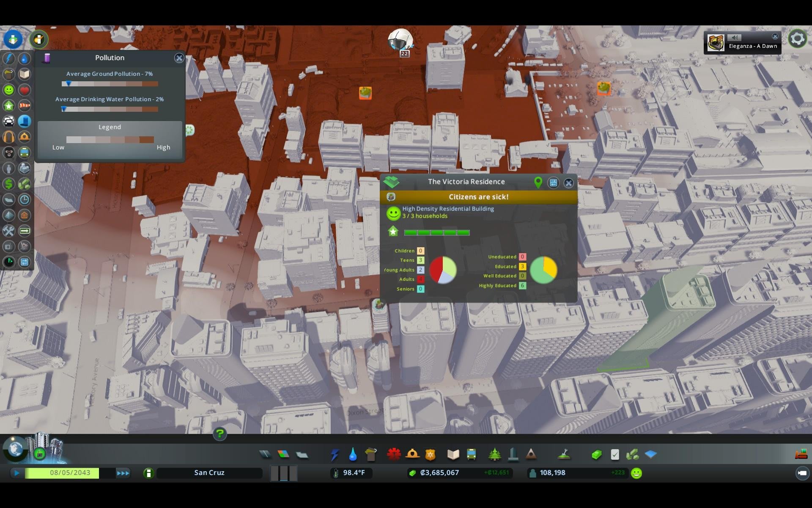812x508 pixels.
Task: Open the Healthcare build menu
Action: pyautogui.click(x=394, y=455)
